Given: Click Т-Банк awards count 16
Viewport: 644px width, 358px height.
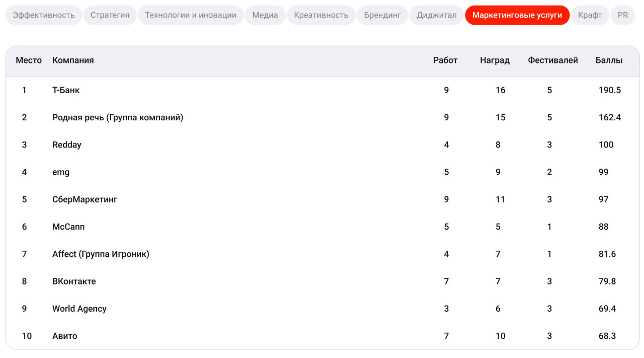Looking at the screenshot, I should (x=501, y=90).
